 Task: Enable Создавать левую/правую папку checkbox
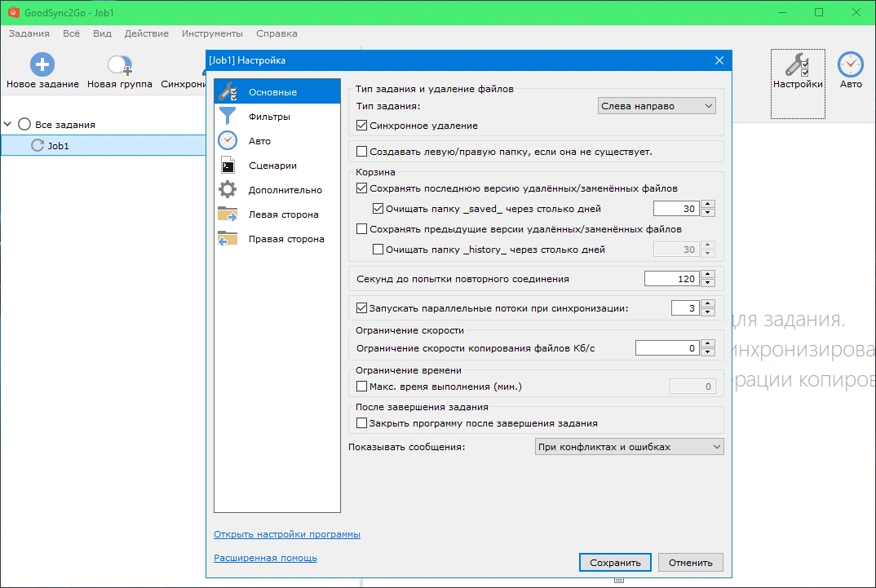coord(361,152)
